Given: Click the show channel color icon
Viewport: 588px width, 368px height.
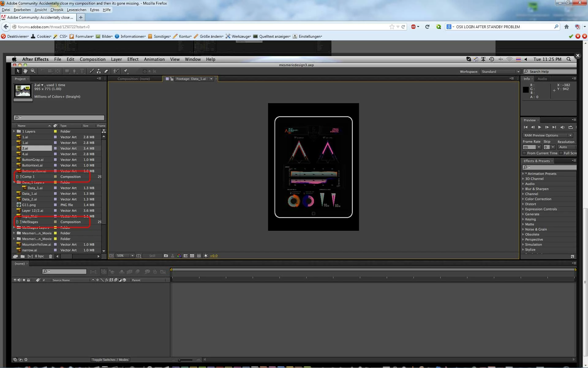Looking at the screenshot, I should click(x=179, y=255).
